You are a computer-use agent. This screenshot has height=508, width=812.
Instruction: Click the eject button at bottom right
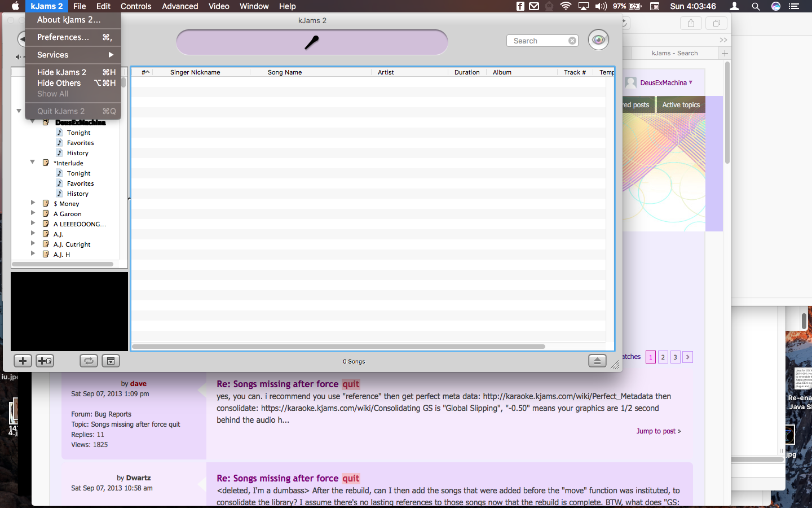(x=597, y=361)
